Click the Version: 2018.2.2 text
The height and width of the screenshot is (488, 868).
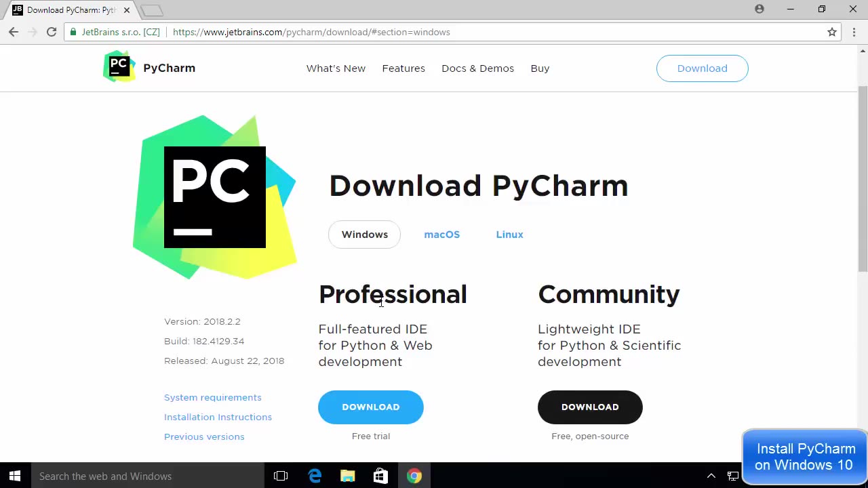pos(202,321)
